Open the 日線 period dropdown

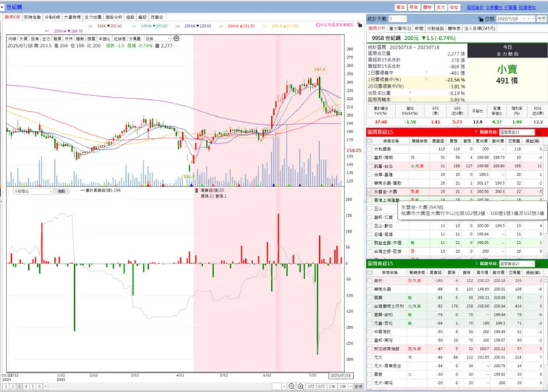coord(158,38)
